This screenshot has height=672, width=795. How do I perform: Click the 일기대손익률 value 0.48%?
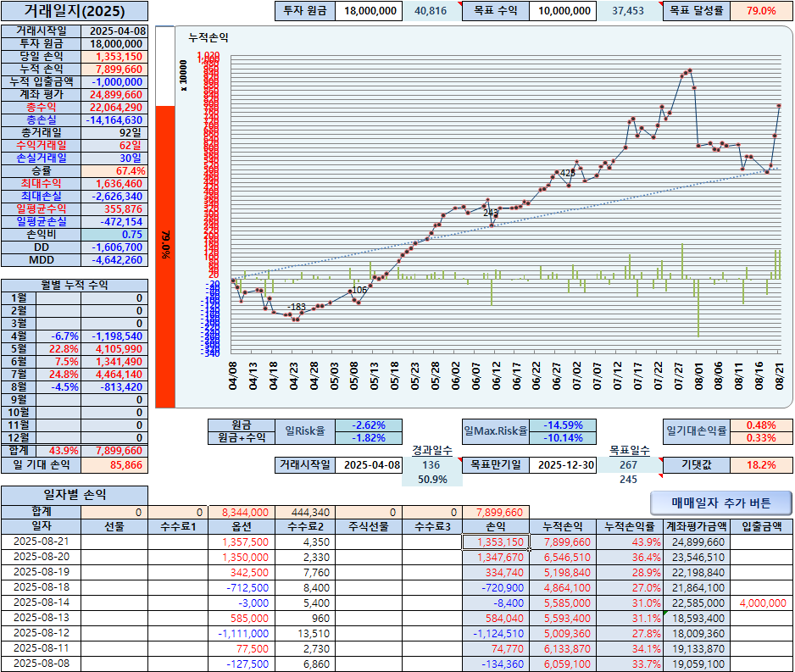point(762,425)
